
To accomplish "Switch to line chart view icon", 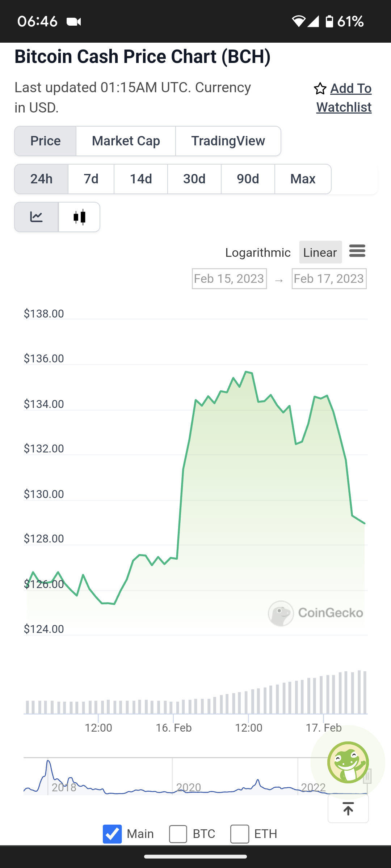I will click(x=36, y=217).
